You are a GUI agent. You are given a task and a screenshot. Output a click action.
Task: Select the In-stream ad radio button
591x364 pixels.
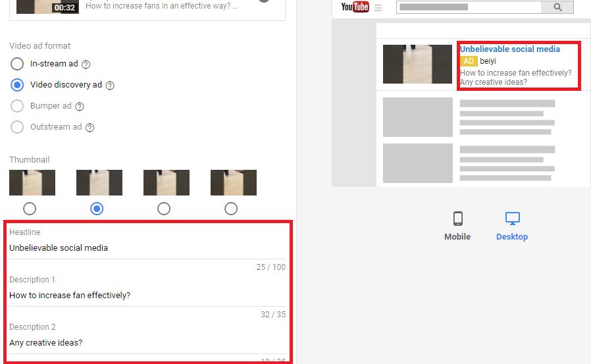click(x=17, y=64)
